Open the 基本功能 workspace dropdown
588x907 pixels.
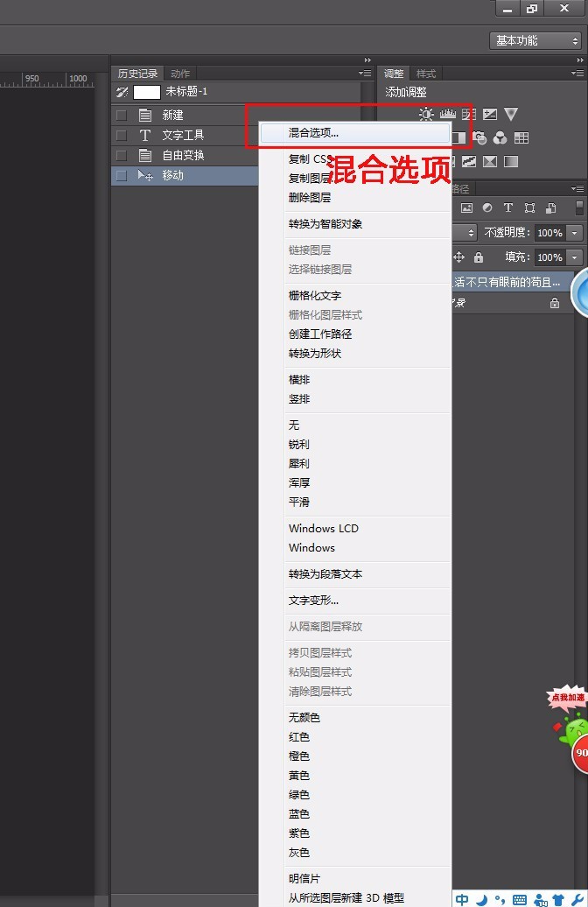click(x=535, y=40)
